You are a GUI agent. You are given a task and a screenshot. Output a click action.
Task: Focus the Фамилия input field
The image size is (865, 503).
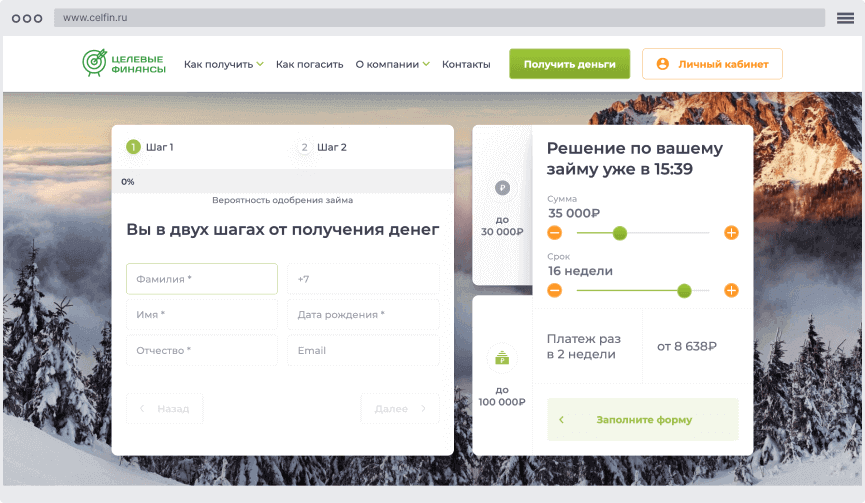202,279
